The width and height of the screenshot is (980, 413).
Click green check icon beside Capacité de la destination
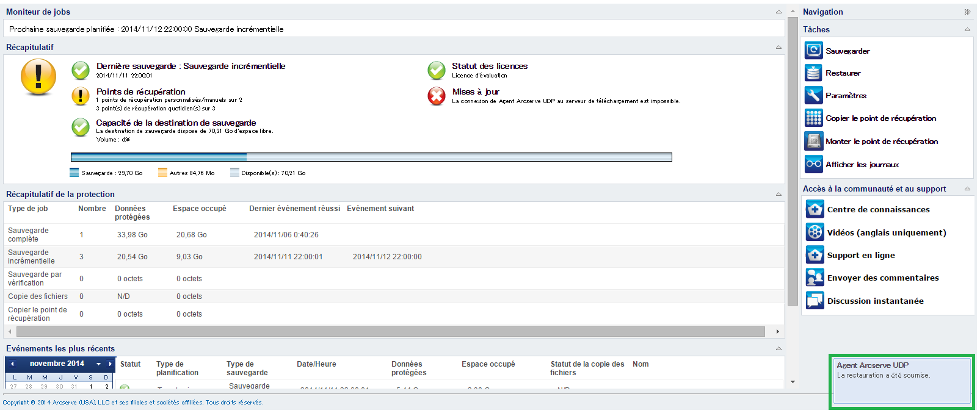[81, 127]
